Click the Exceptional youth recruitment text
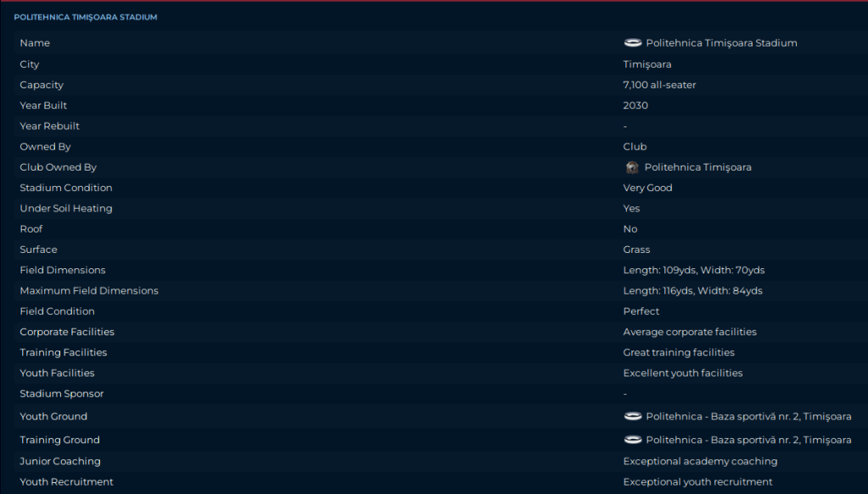Screen dimensions: 868x494 697,482
